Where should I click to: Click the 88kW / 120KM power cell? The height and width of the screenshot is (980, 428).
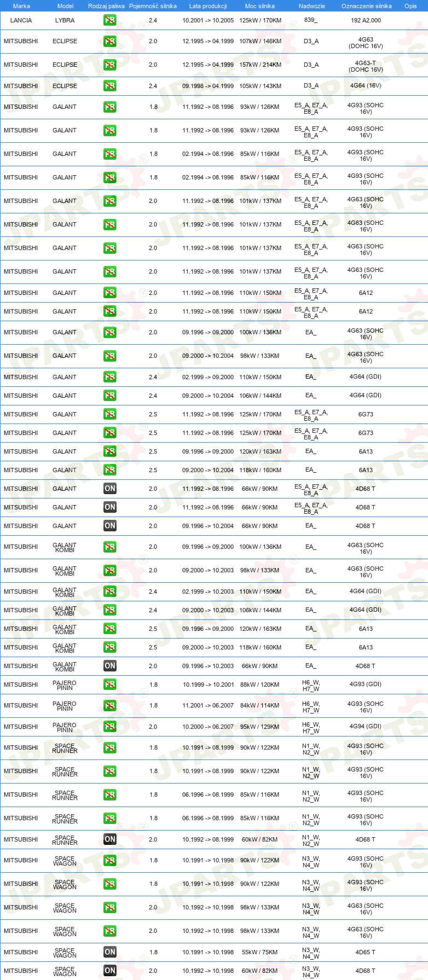260,685
